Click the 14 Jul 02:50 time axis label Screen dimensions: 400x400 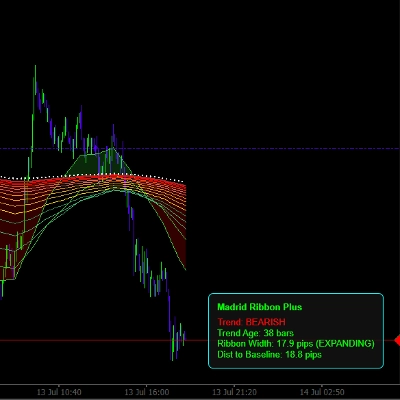[322, 392]
